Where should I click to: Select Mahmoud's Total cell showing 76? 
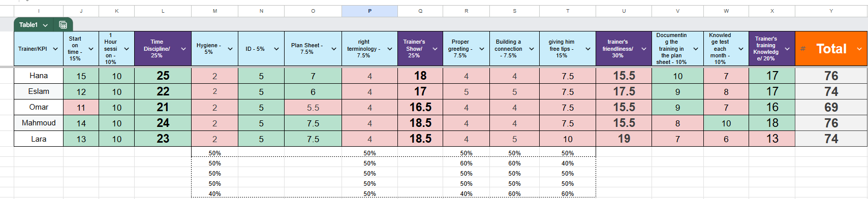click(x=831, y=123)
